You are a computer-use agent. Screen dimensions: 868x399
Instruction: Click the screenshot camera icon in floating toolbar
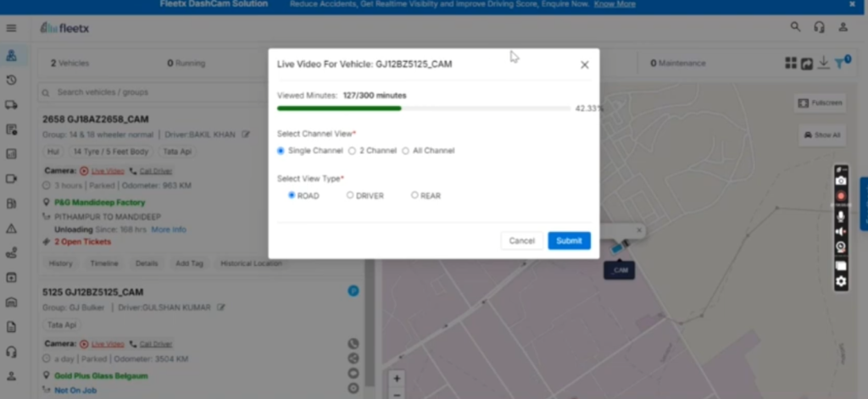841,181
